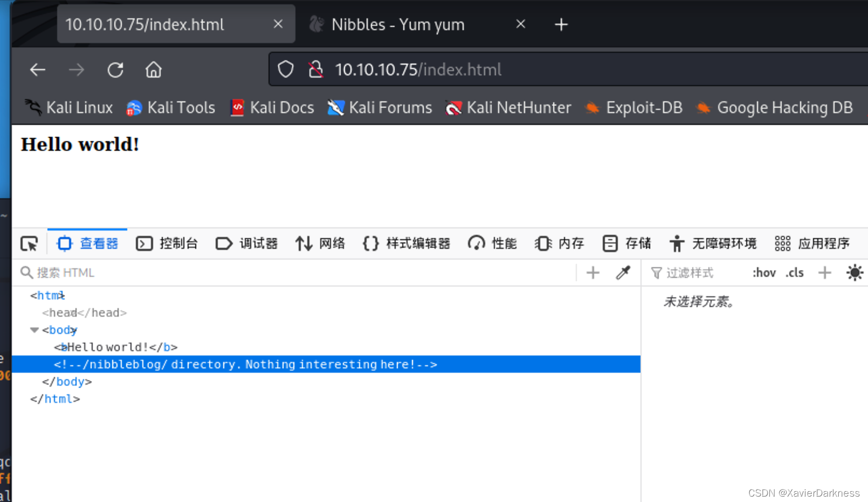Add a new style rule
The height and width of the screenshot is (502, 868).
824,273
